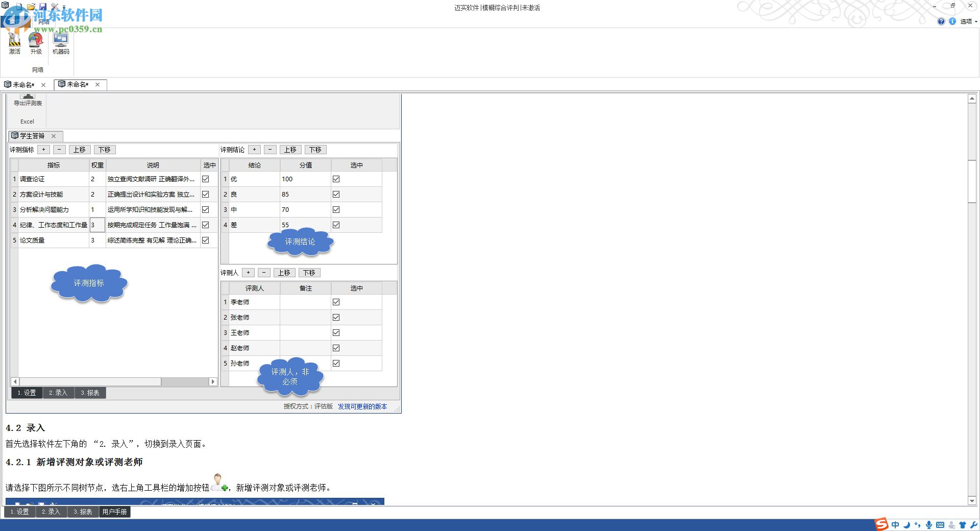Click the + button beside 评测指标

(x=44, y=150)
